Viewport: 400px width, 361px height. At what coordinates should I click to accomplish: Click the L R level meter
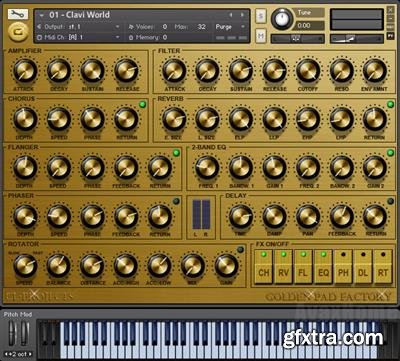[x=201, y=215]
